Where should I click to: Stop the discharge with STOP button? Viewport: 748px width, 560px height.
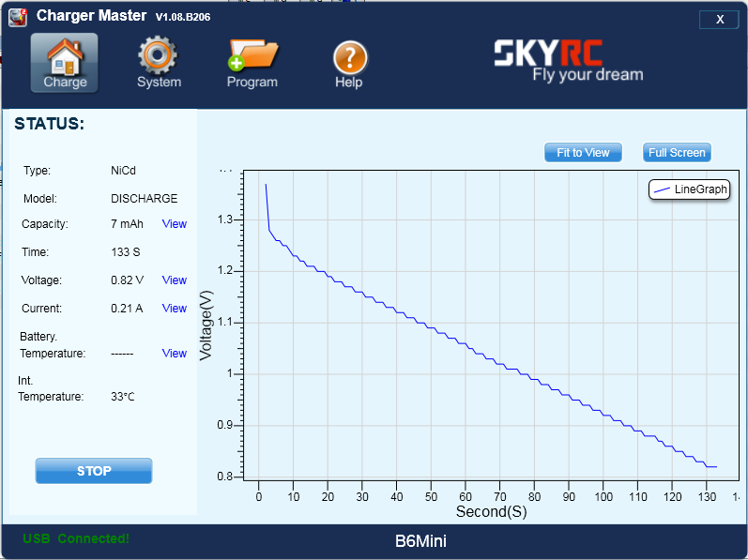(x=94, y=471)
